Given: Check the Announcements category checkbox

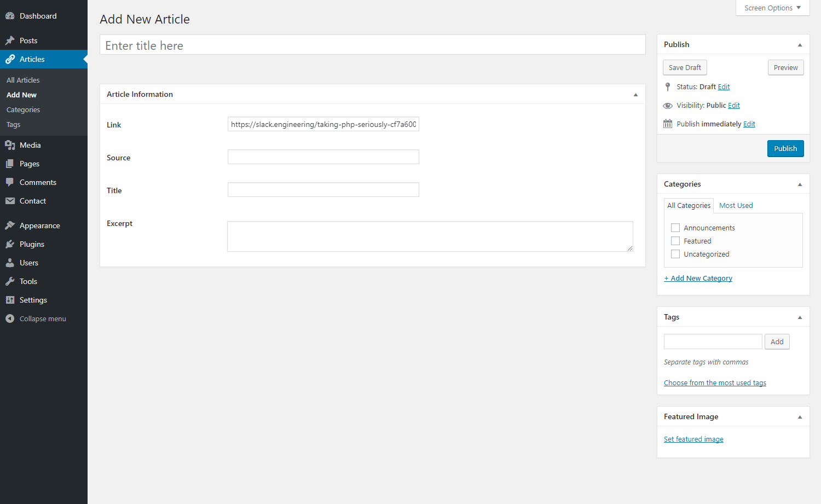Looking at the screenshot, I should tap(675, 228).
